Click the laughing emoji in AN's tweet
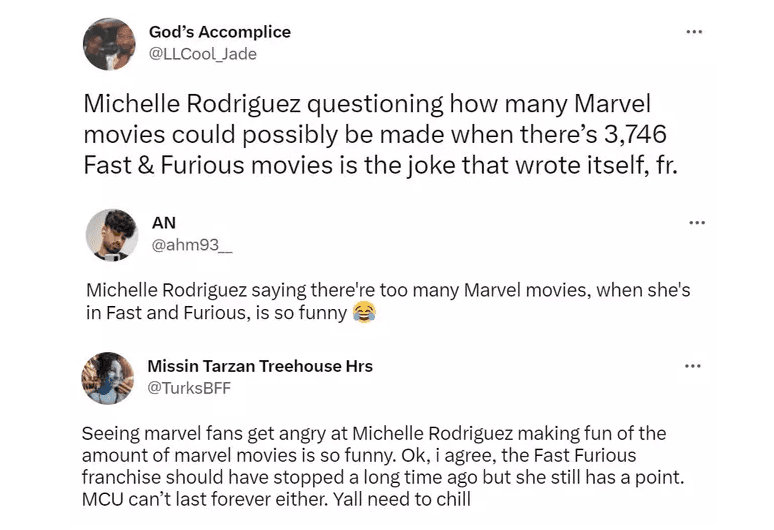Screen dimensions: 774x530 [365, 314]
